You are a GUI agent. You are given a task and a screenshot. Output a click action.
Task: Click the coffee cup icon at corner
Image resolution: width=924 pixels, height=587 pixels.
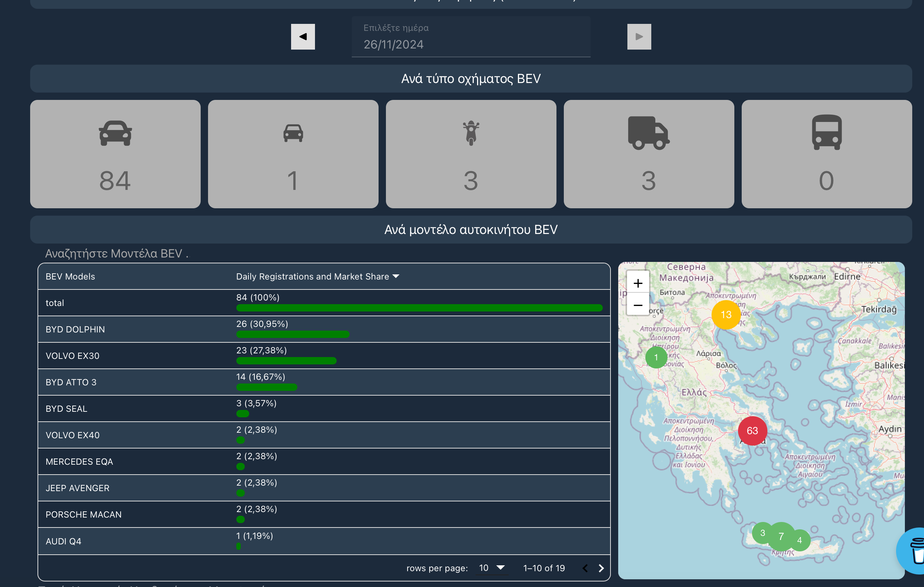(x=915, y=551)
